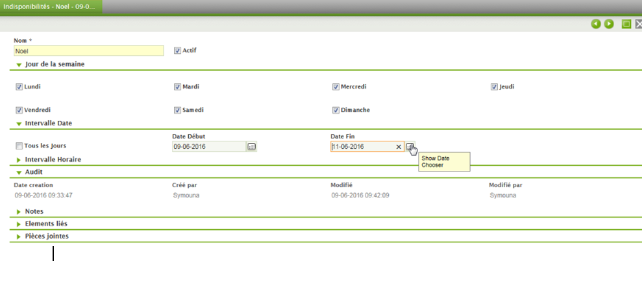Uncheck the Samedi checkbox
This screenshot has height=291, width=644.
click(177, 110)
